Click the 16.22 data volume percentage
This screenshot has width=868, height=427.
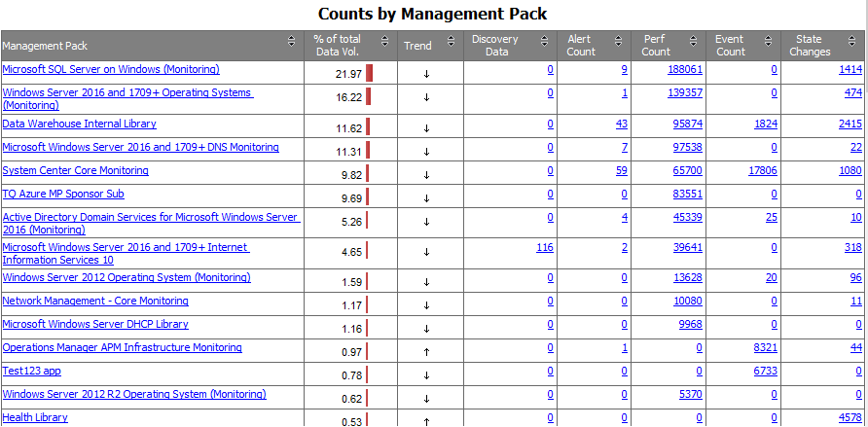(348, 98)
